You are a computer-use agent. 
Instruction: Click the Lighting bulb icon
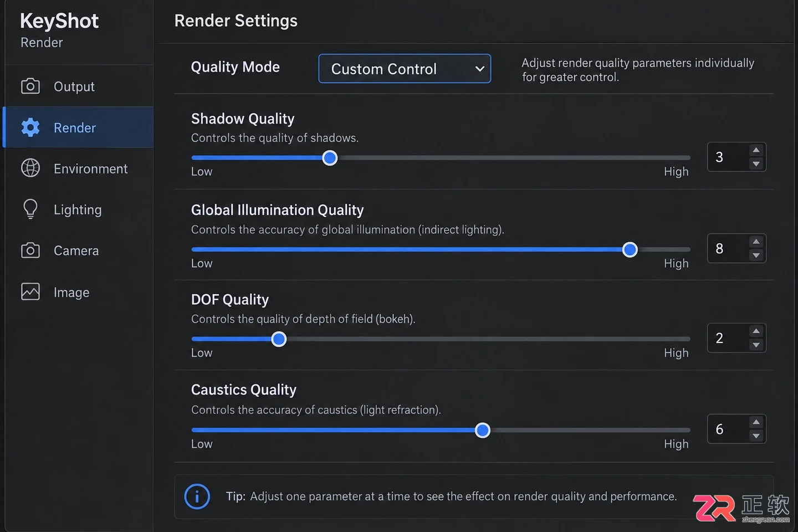tap(30, 209)
